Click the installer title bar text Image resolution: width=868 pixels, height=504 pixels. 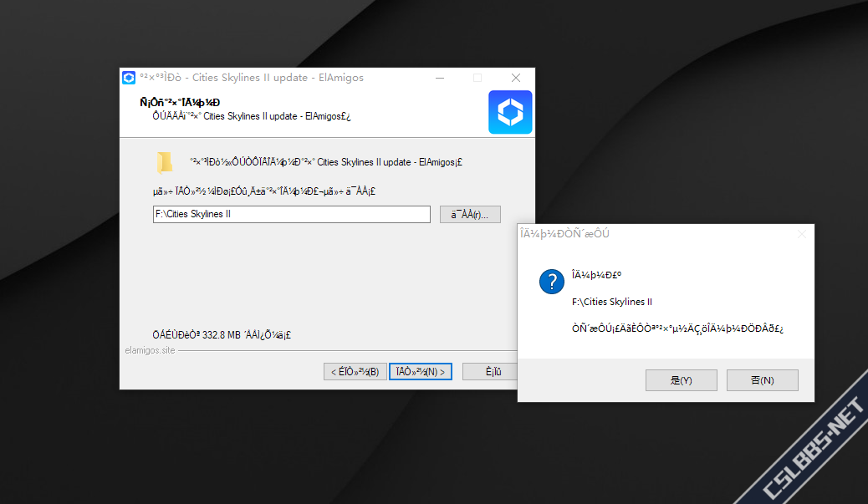(252, 78)
